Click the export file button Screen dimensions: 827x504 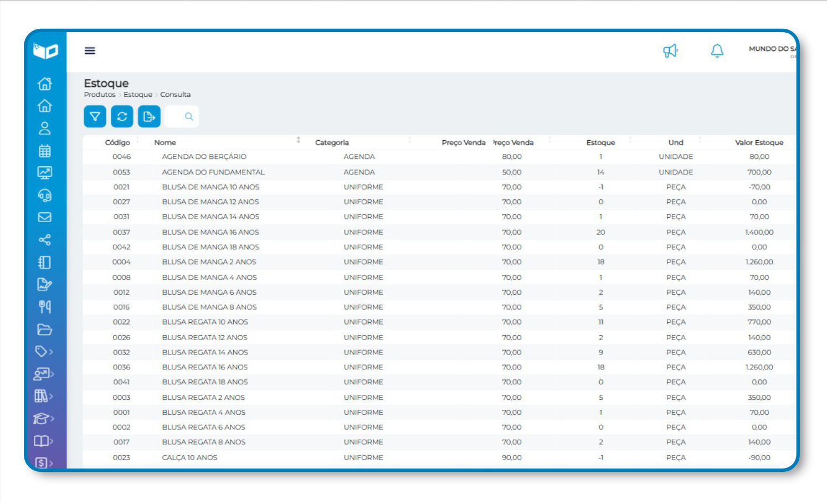[149, 116]
